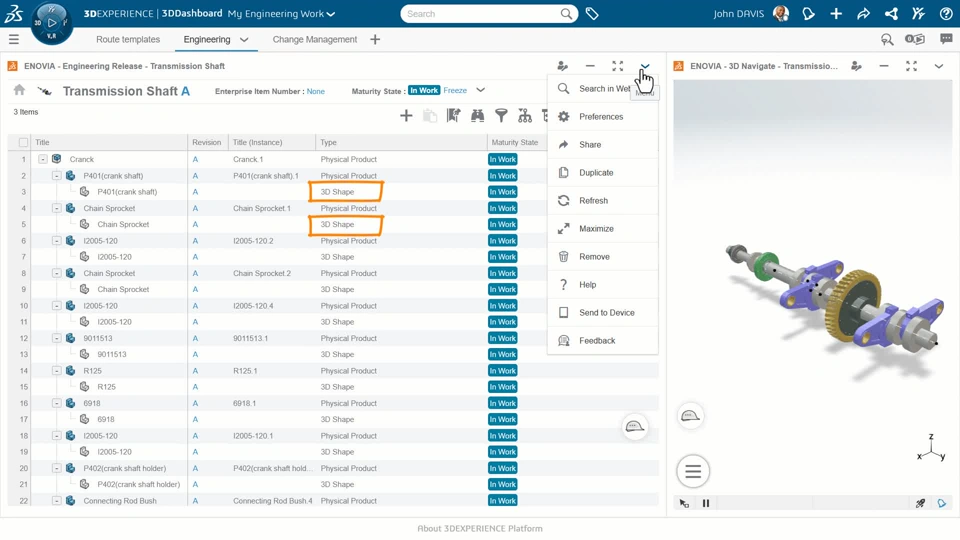Open the help question mark icon
Screen dimensions: 960x540
946,13
